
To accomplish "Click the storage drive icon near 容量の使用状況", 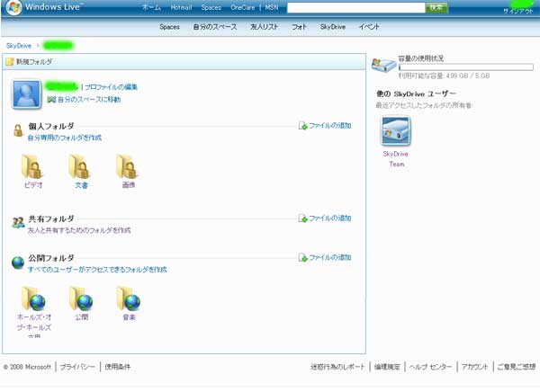I will (x=383, y=65).
